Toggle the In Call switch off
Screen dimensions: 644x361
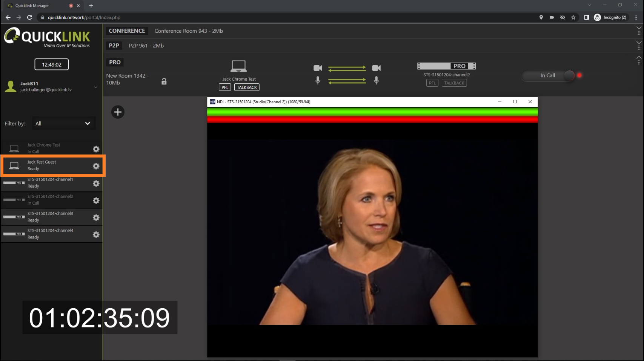pos(569,76)
